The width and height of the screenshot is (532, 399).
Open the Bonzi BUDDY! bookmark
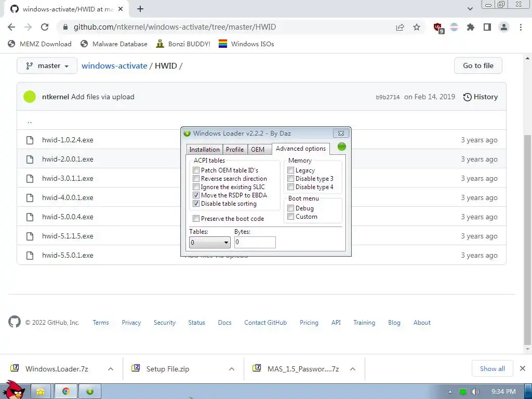[x=183, y=44]
